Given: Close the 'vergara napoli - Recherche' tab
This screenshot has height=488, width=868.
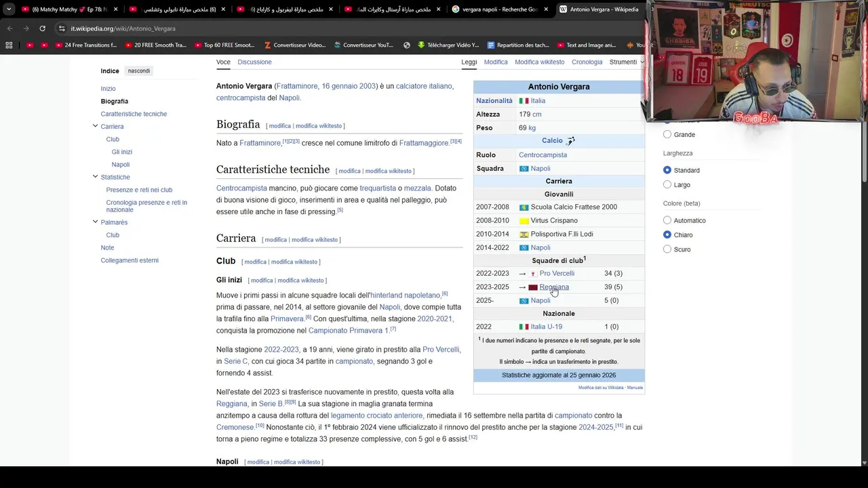Looking at the screenshot, I should coord(545,9).
